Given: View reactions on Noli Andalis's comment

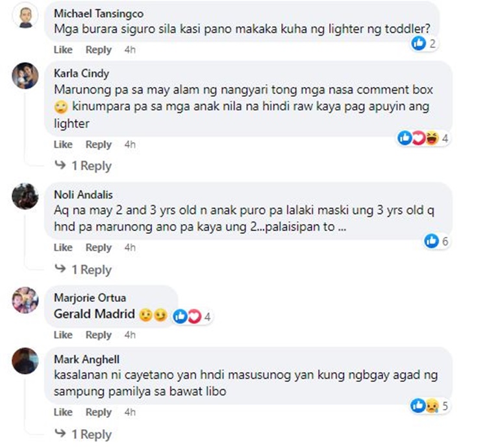Looking at the screenshot, I should tap(436, 241).
